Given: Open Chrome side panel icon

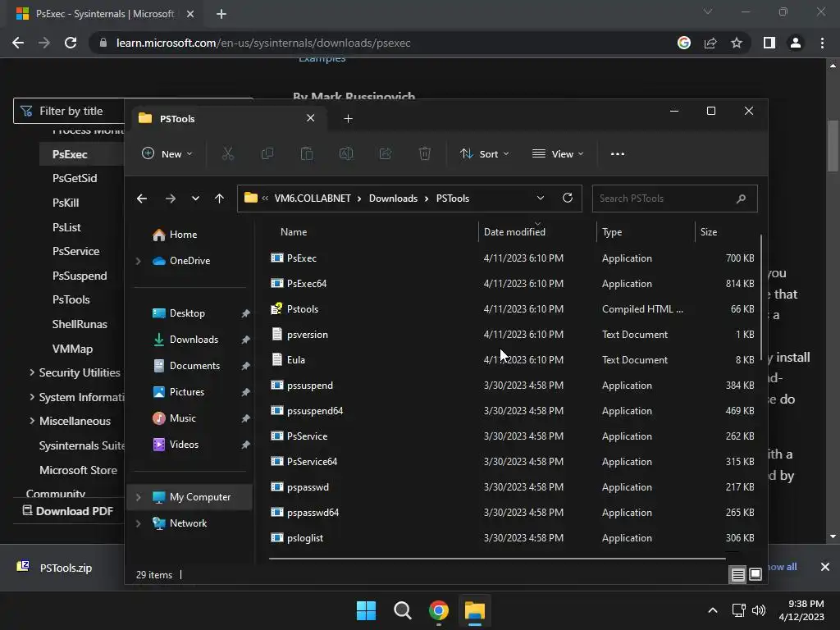Looking at the screenshot, I should pyautogui.click(x=769, y=43).
